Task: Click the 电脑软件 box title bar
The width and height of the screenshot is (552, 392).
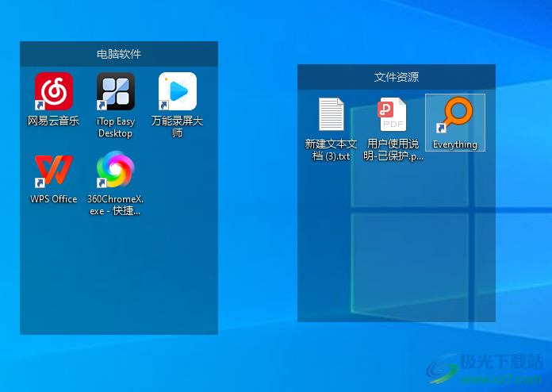Action: [x=119, y=54]
